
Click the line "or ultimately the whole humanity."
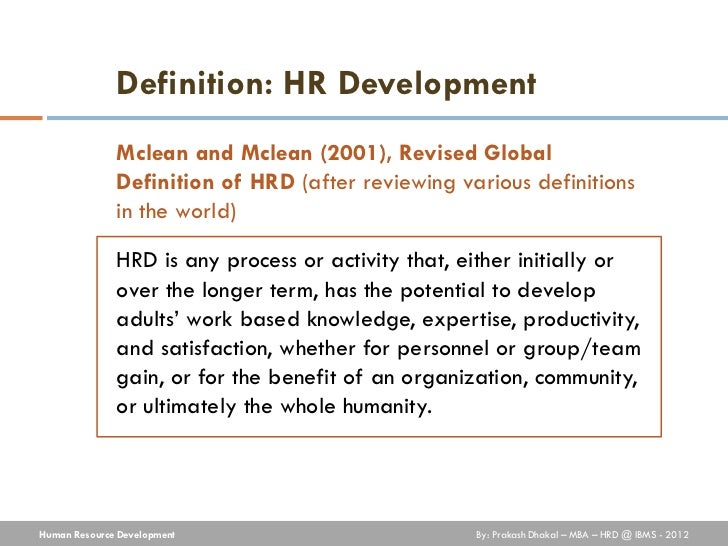pyautogui.click(x=274, y=407)
